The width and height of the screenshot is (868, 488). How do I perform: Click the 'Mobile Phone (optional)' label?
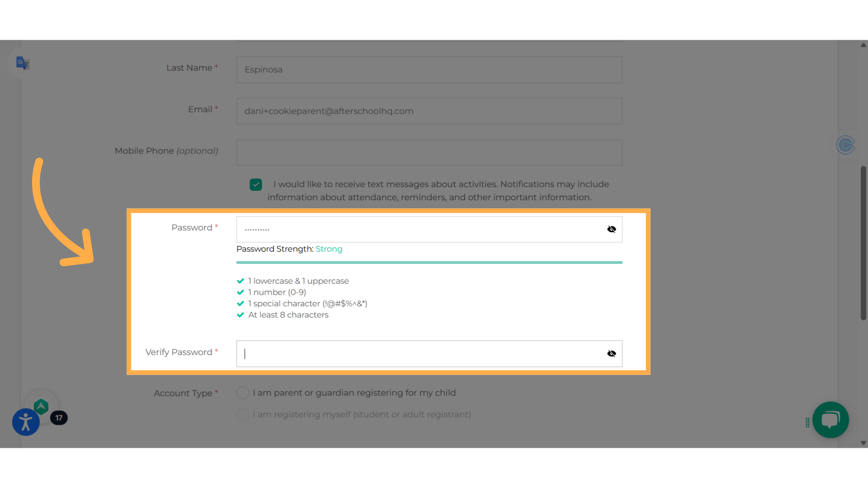[x=166, y=151]
